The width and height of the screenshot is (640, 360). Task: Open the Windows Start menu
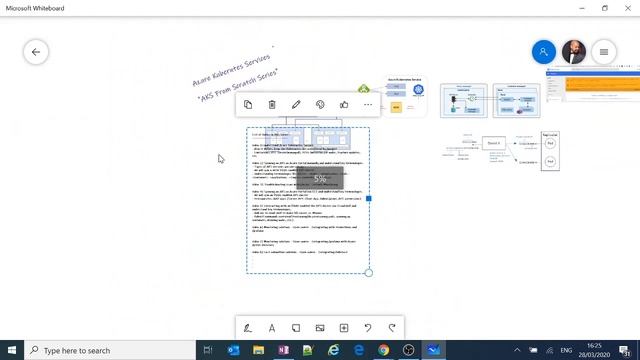point(12,350)
